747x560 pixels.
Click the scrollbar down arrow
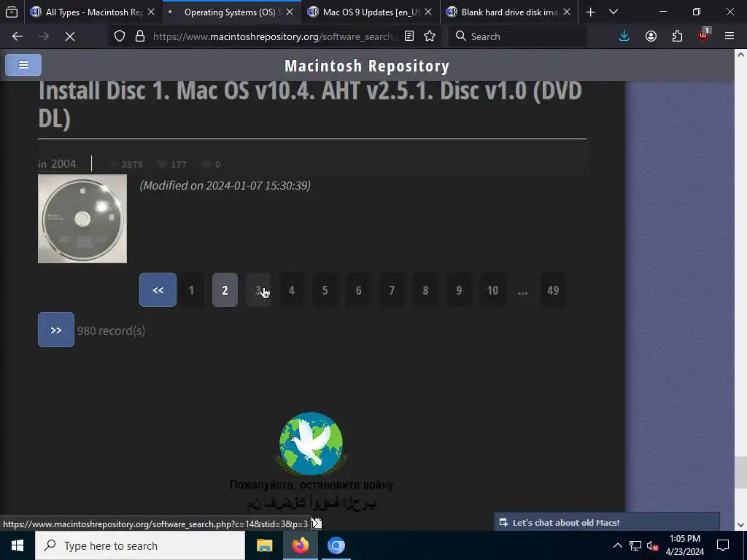click(x=740, y=525)
